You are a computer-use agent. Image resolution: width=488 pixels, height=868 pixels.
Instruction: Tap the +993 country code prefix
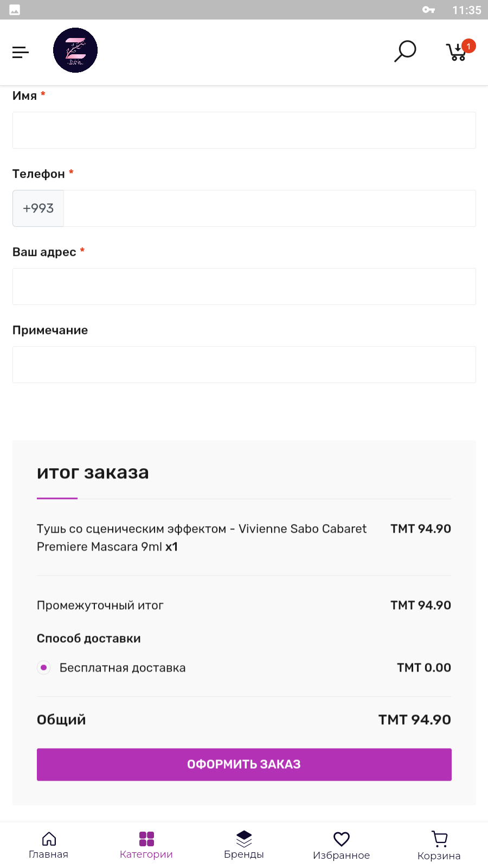click(x=38, y=208)
